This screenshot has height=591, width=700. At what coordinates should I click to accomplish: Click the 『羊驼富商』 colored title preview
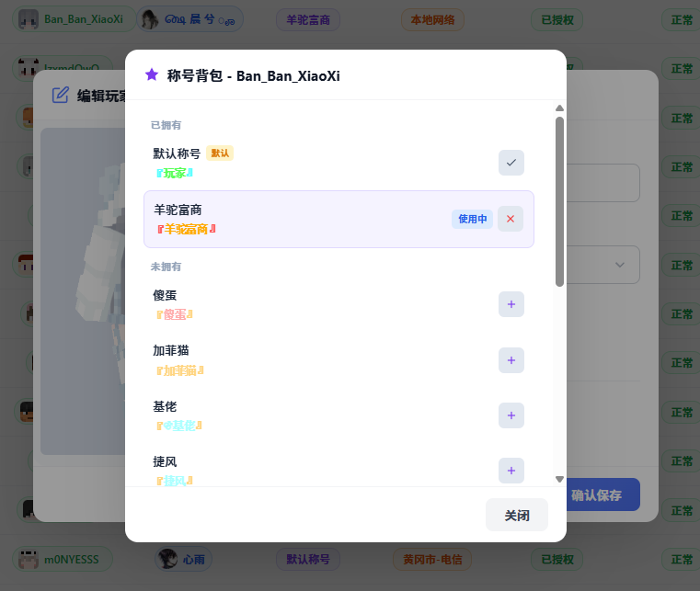[x=186, y=229]
